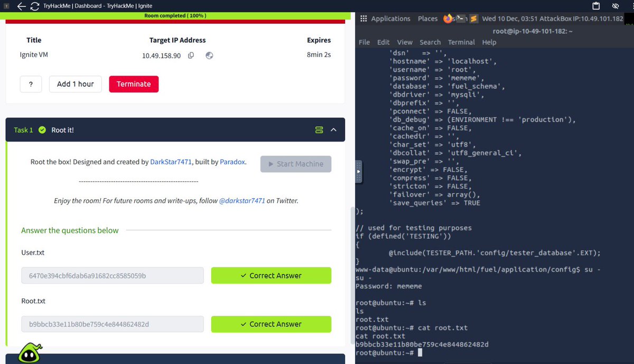This screenshot has width=634, height=364.
Task: Click the 'database' => 'fuel_schema' terminal line
Action: (447, 86)
